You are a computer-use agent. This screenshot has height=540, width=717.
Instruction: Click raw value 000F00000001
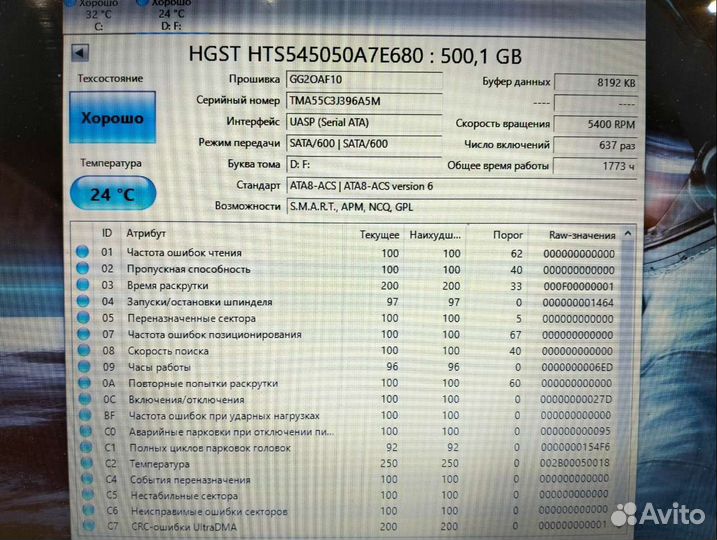578,287
